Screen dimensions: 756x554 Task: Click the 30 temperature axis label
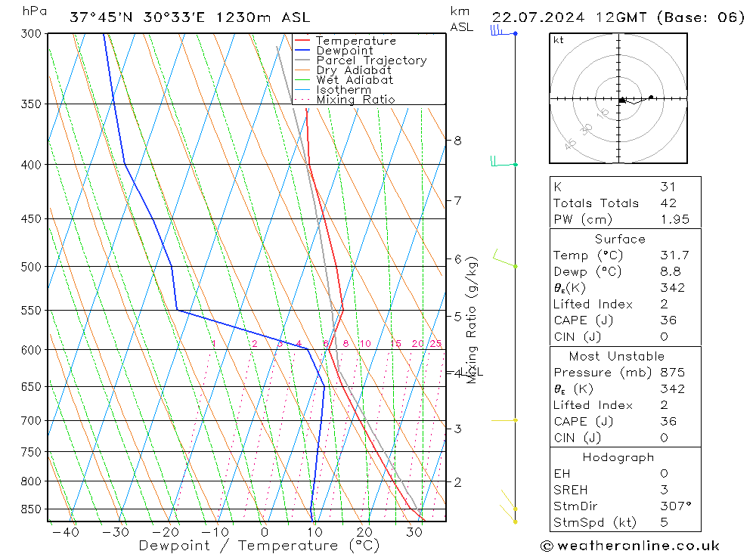414,532
